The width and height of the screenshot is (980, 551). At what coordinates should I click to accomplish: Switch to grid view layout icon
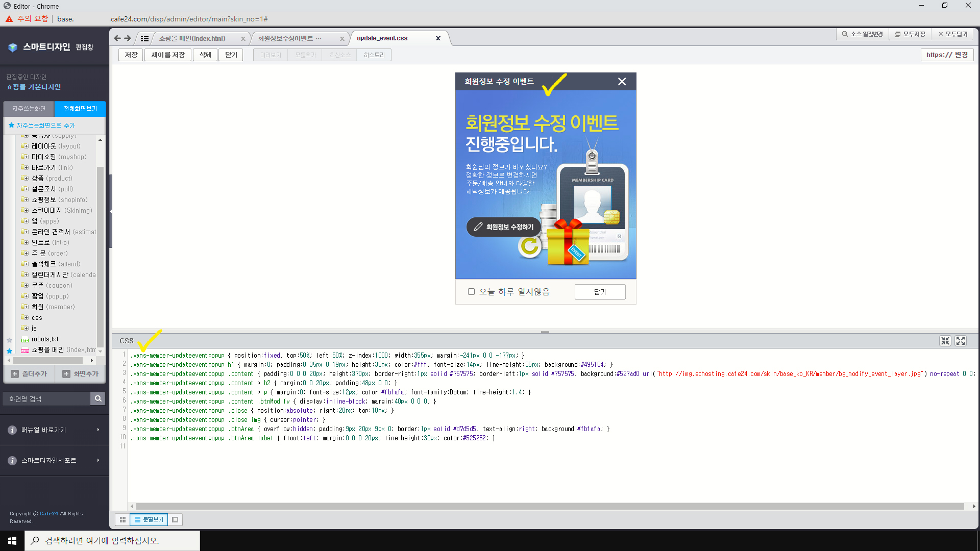pyautogui.click(x=122, y=519)
